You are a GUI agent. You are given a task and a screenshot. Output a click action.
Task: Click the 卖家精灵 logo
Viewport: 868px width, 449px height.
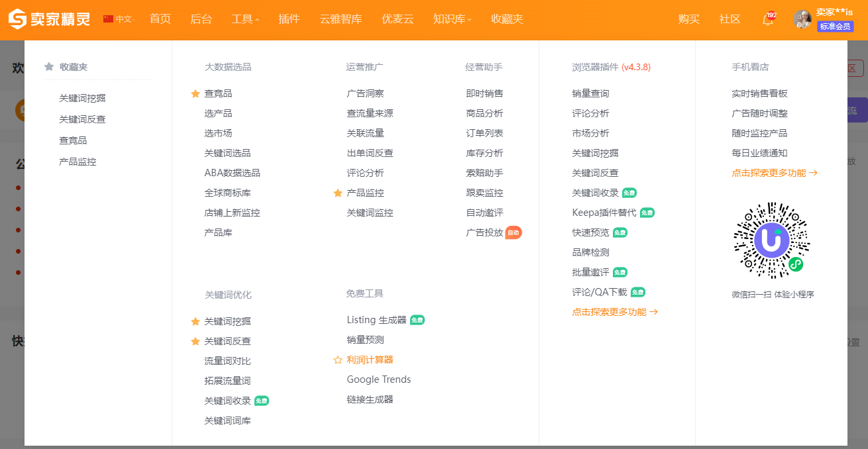49,19
